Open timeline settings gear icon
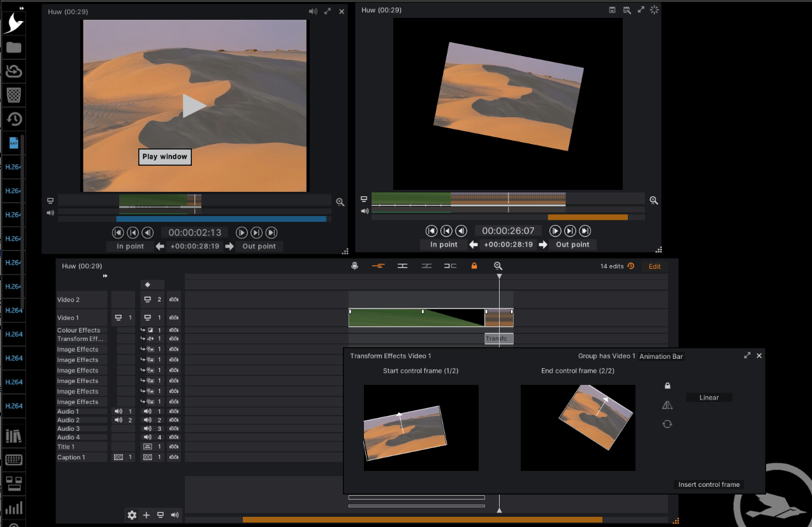812x527 pixels. coord(132,515)
